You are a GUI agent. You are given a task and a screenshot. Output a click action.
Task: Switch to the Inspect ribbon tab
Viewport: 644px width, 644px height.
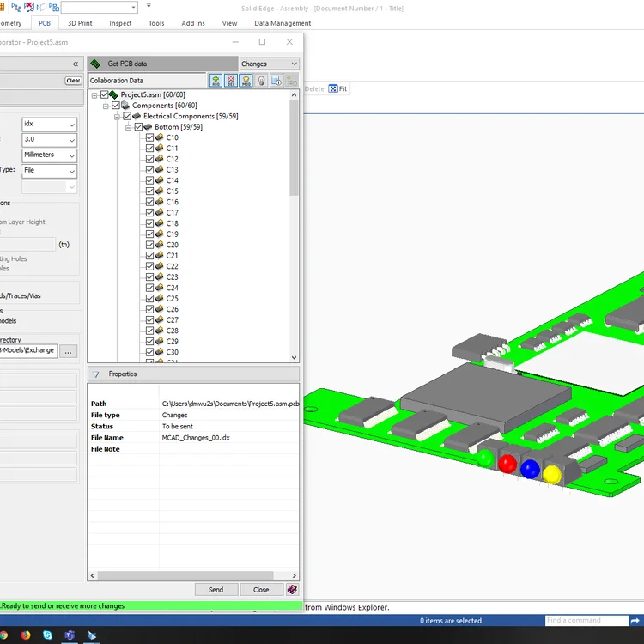[x=120, y=23]
